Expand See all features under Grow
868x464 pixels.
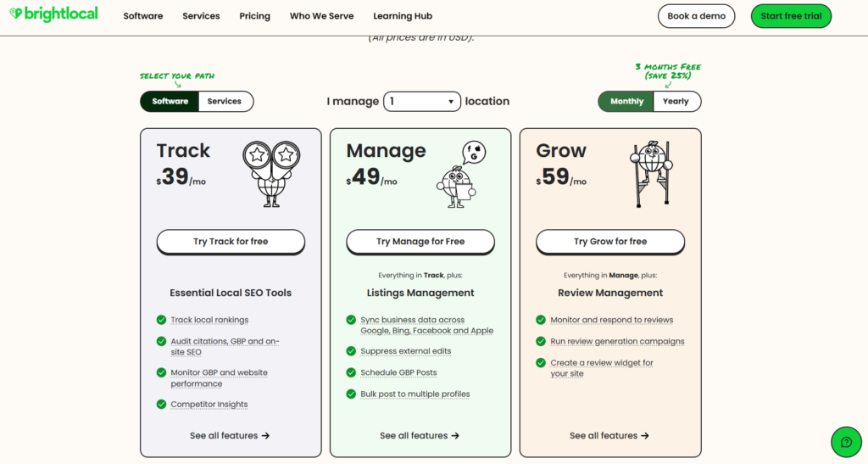pyautogui.click(x=609, y=435)
